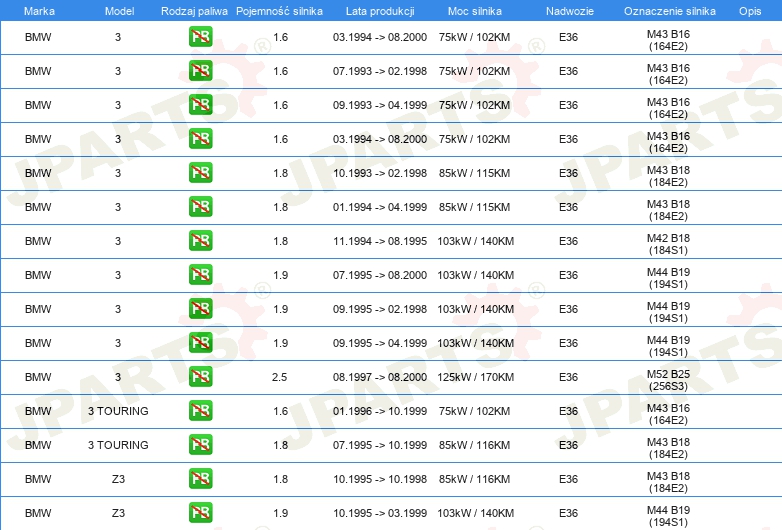Image resolution: width=782 pixels, height=530 pixels.
Task: Sort by Marka column header
Action: (x=39, y=11)
